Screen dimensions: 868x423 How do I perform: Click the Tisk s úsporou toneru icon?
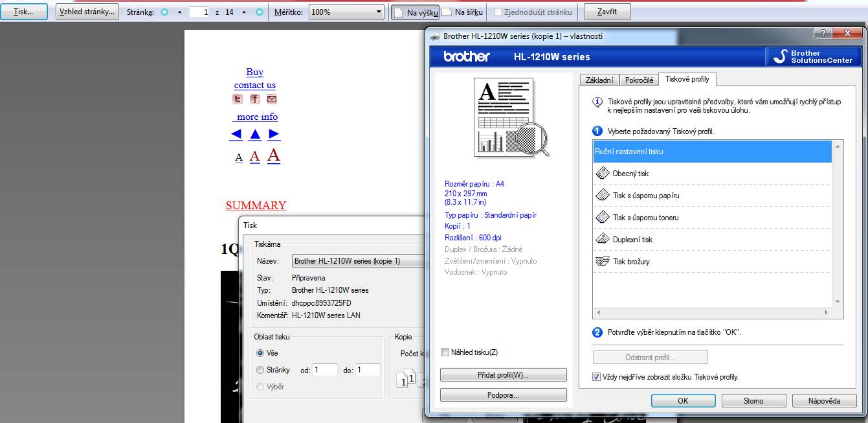(602, 217)
